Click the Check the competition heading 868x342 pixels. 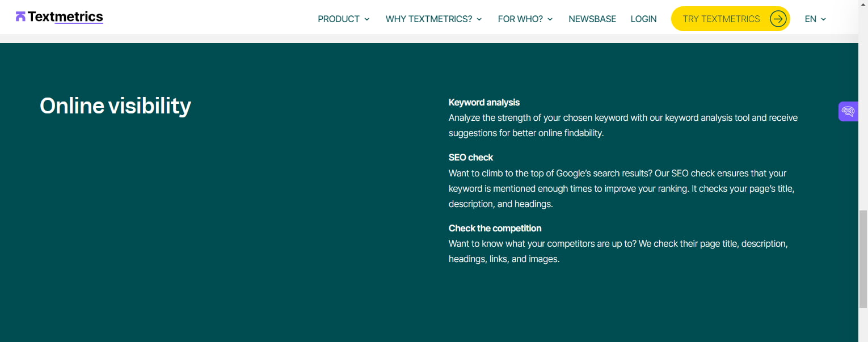[x=495, y=228]
